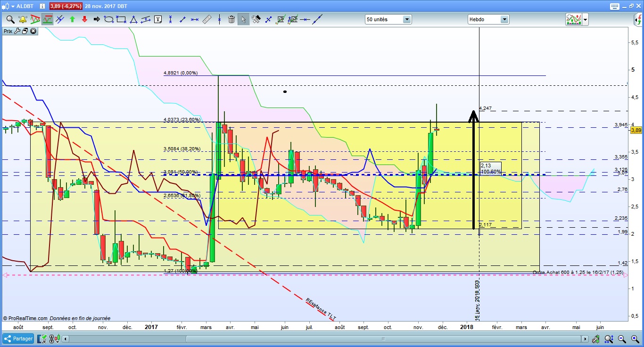This screenshot has height=347, width=644.
Task: Click the trash can delete-objects icon
Action: click(231, 19)
